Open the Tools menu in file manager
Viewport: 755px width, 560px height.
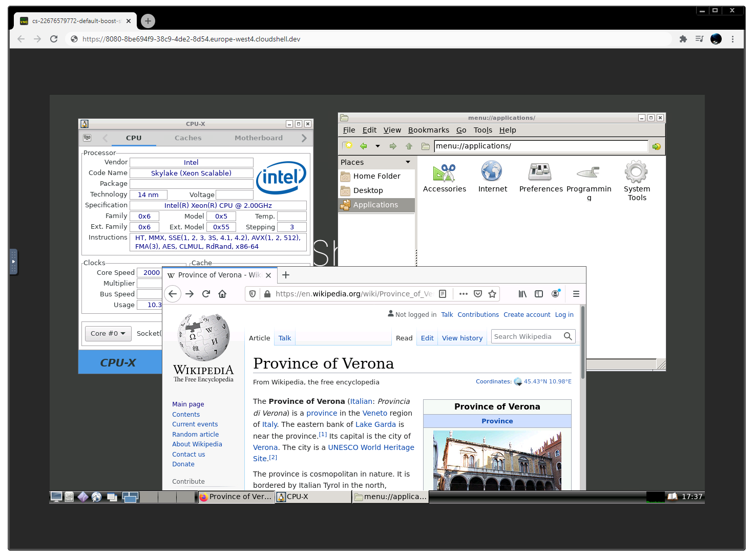click(483, 130)
